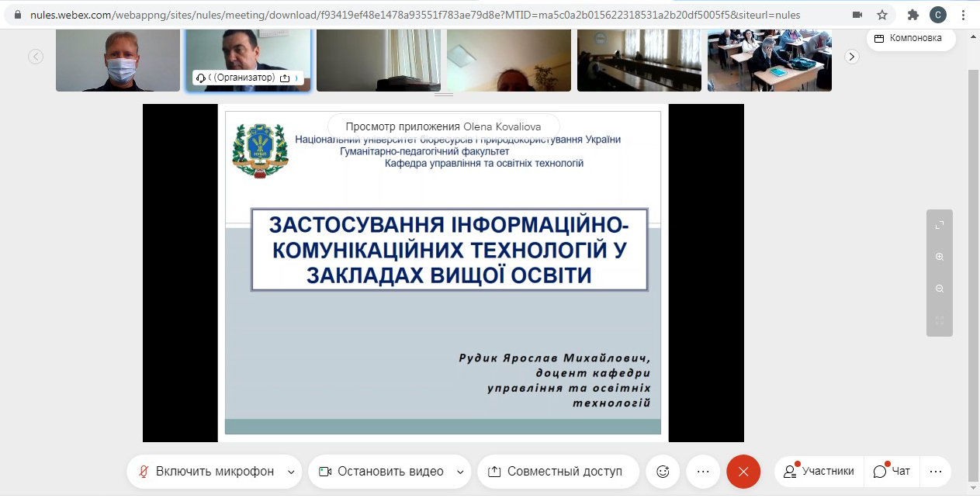Click the grayed fit-to-view icon
The width and height of the screenshot is (980, 498).
click(940, 320)
